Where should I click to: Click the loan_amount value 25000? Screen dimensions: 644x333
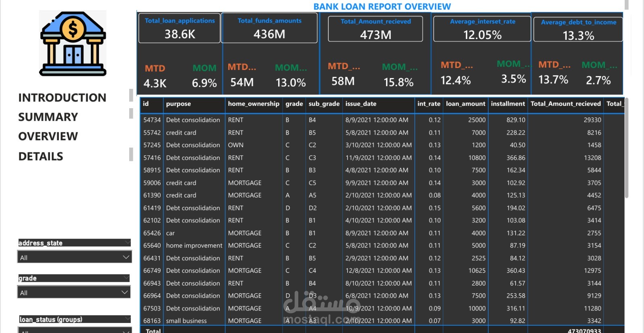(477, 120)
